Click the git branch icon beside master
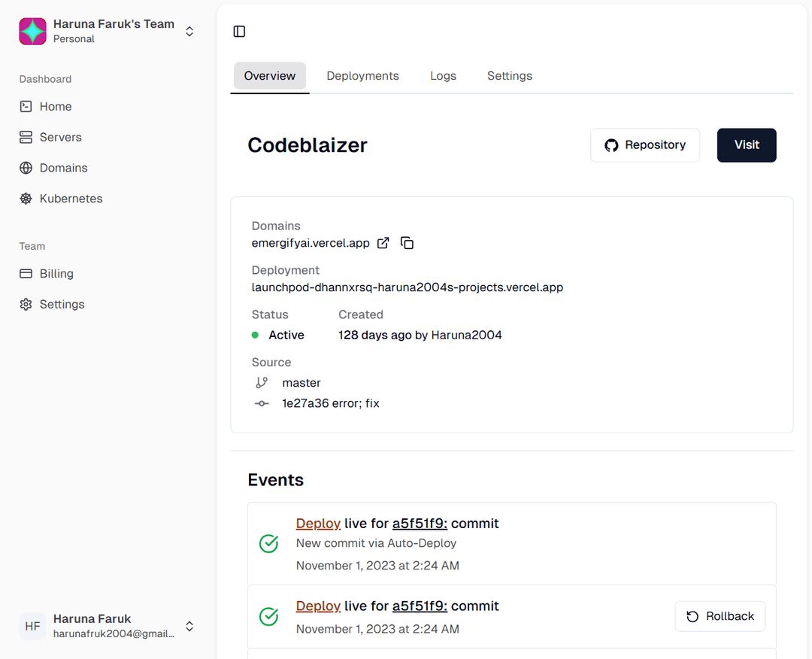Screen dimensions: 812x659 click(x=262, y=383)
